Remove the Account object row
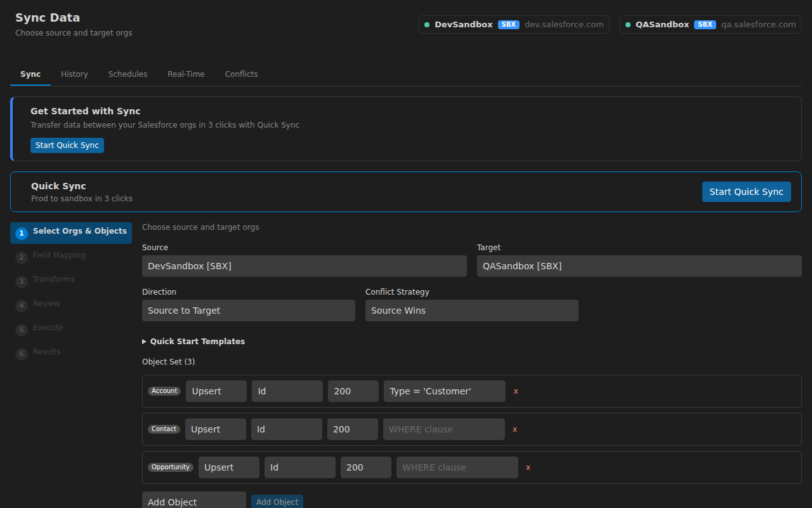 [516, 391]
